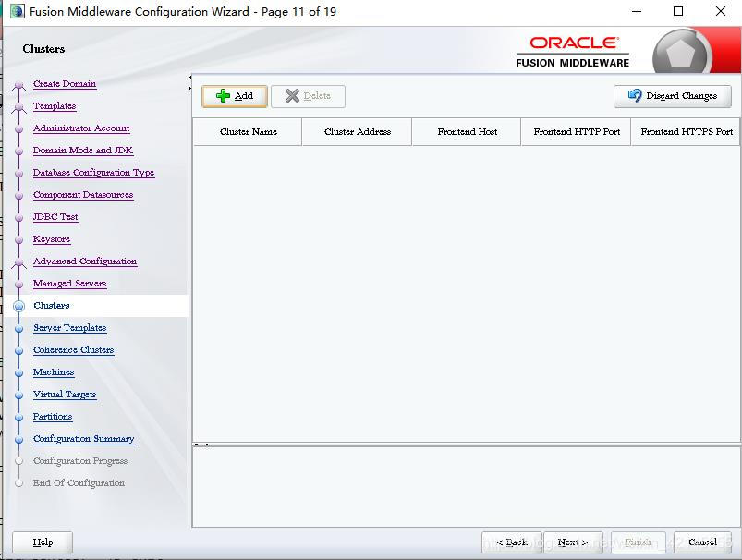Image resolution: width=742 pixels, height=560 pixels.
Task: Open the Administrator Account step
Action: tap(81, 128)
